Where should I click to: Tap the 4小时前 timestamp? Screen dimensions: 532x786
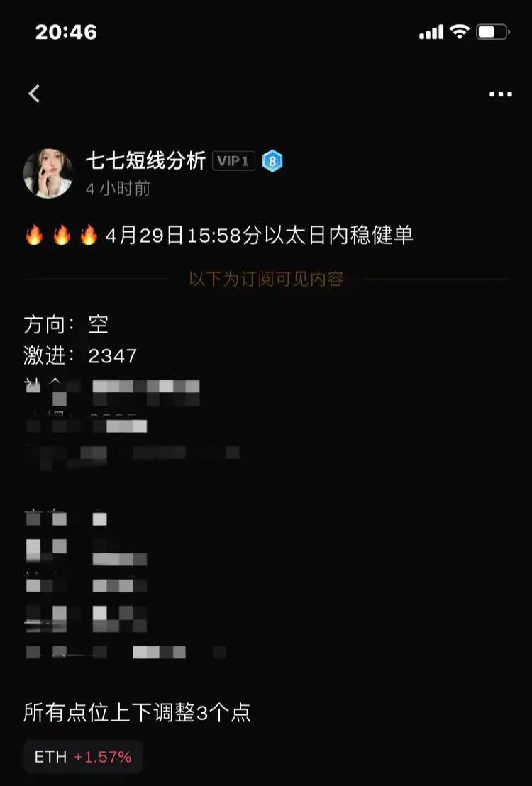click(118, 189)
